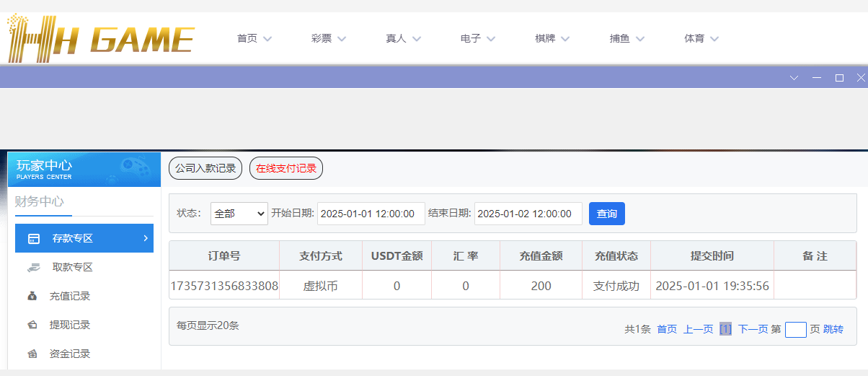Click the start date input field
Viewport: 868px width, 376px height.
371,214
